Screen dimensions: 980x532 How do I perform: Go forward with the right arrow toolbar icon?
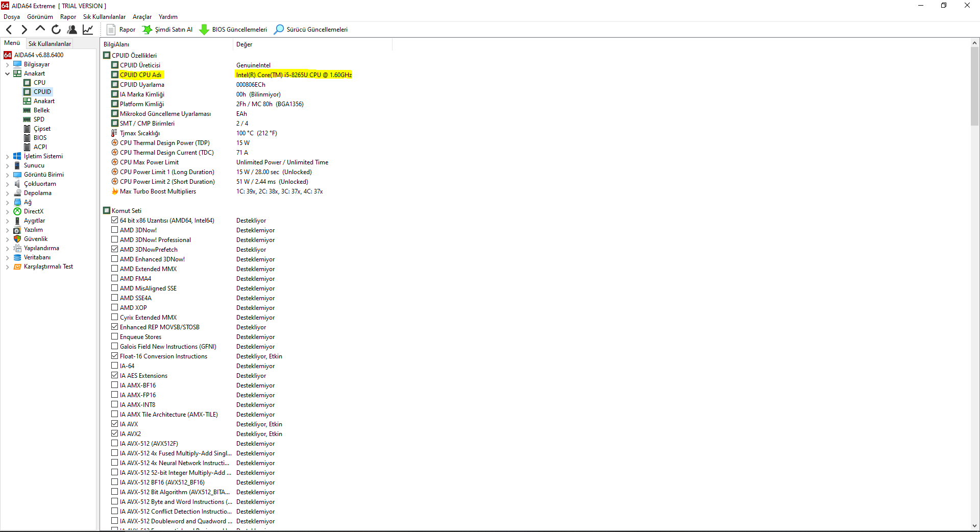point(24,30)
